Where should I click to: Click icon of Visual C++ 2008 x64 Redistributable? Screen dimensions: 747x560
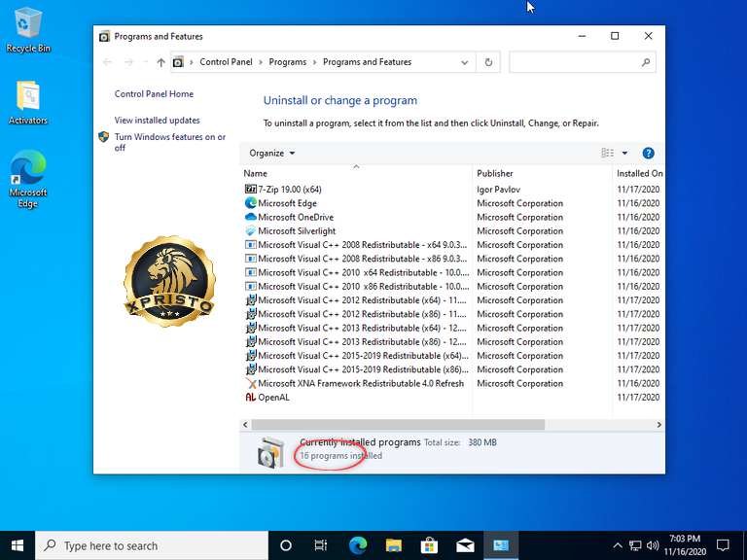tap(251, 244)
